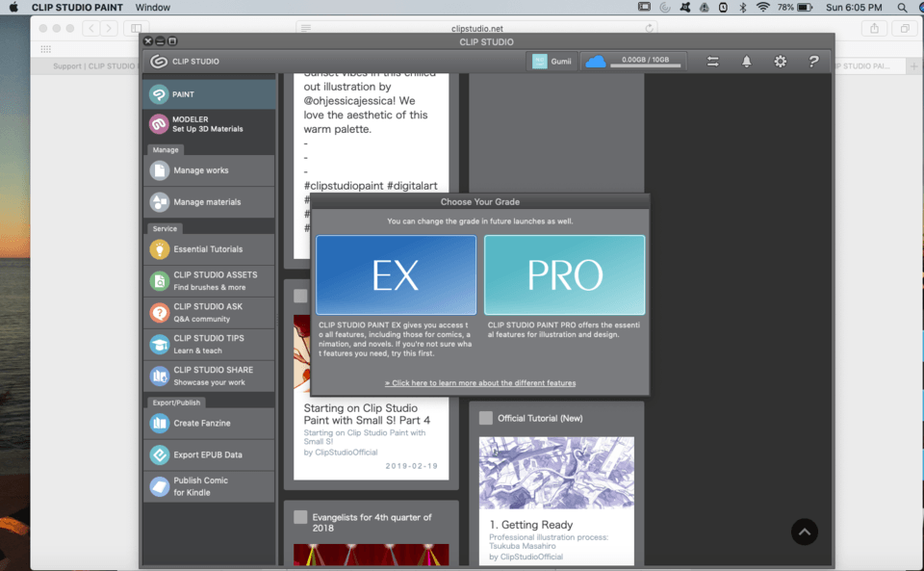Open Manage materials section
The height and width of the screenshot is (571, 924).
click(x=209, y=202)
